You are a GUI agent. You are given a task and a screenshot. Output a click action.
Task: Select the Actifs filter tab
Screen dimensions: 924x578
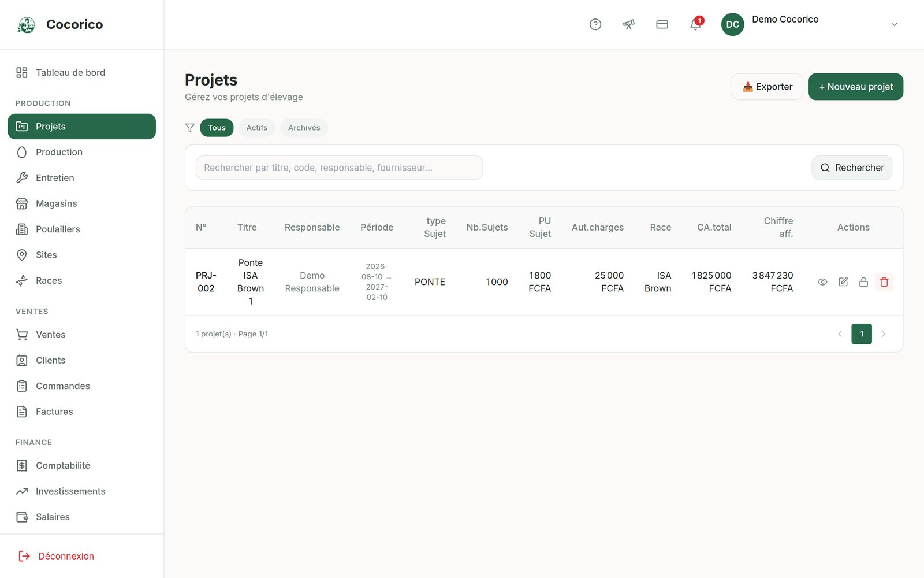click(x=257, y=128)
